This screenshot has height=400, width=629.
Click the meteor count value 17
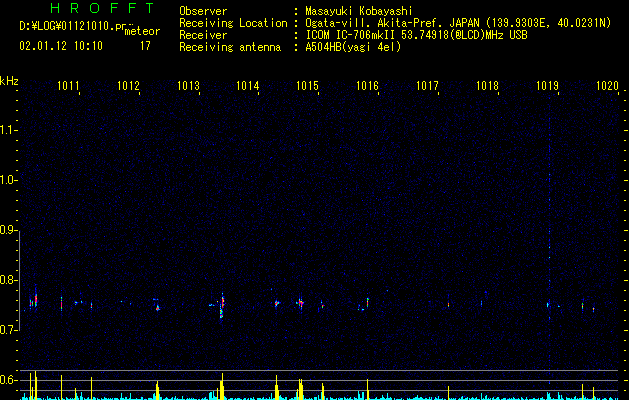pyautogui.click(x=145, y=46)
